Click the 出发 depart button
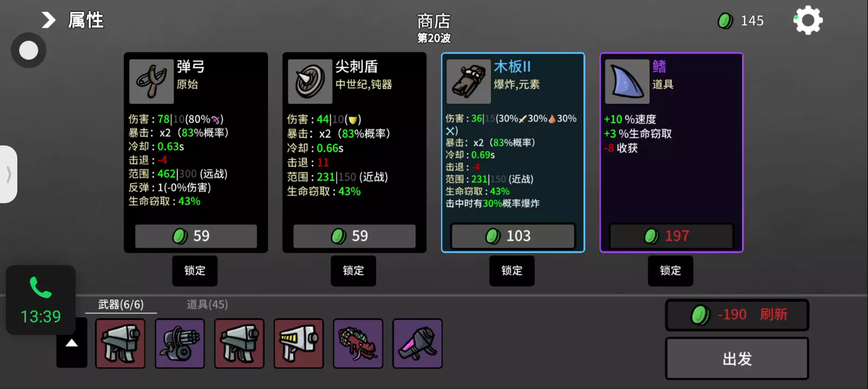The width and height of the screenshot is (868, 389). click(737, 359)
